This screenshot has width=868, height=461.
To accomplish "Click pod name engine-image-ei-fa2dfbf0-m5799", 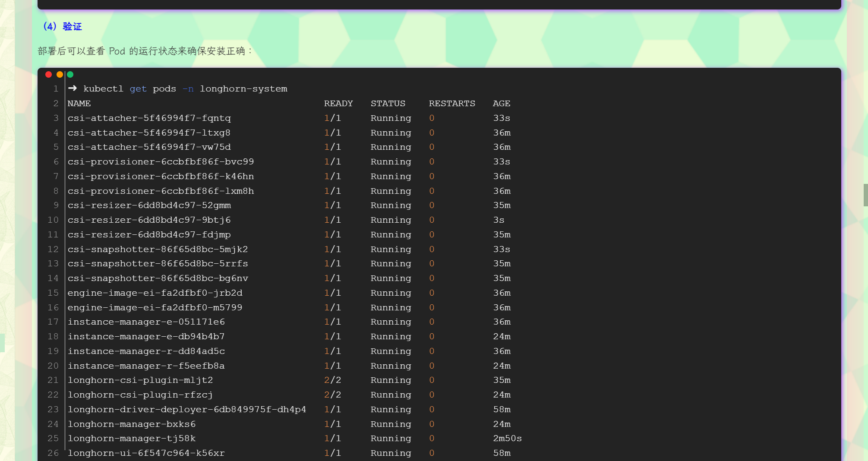I will click(x=155, y=308).
